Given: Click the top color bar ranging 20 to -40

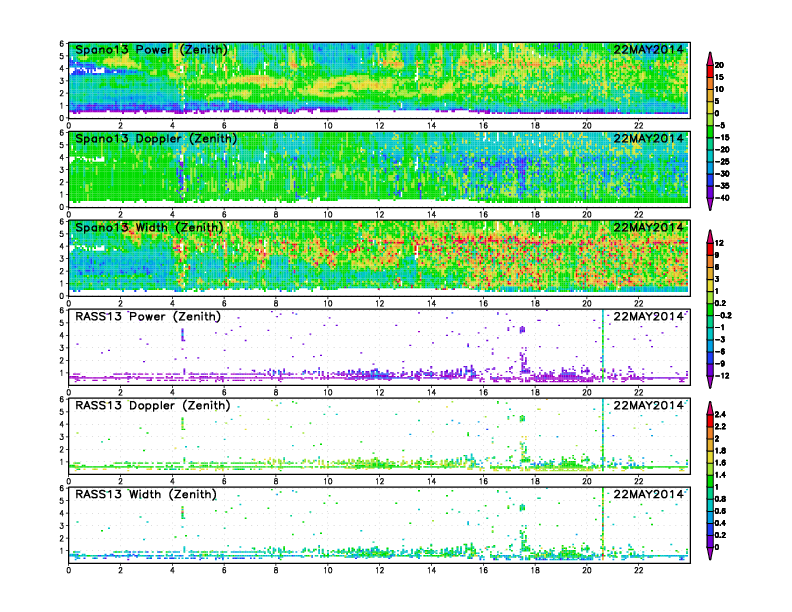Looking at the screenshot, I should click(x=710, y=131).
